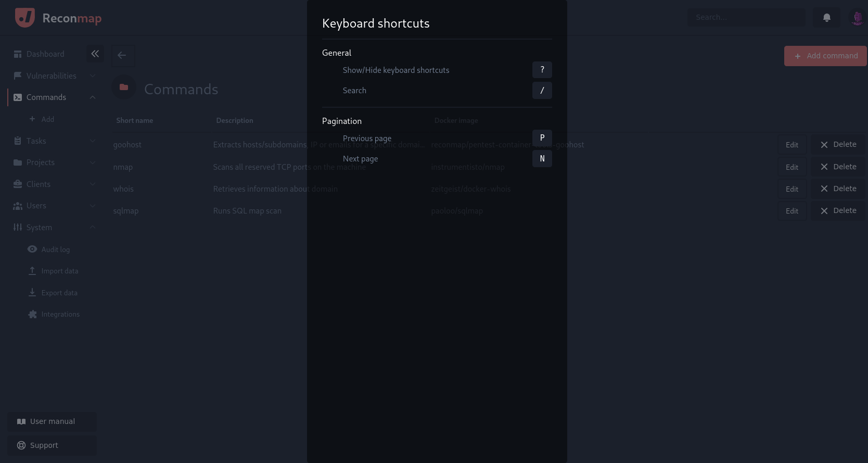Click the / shortcut key badge
Image resolution: width=868 pixels, height=463 pixels.
tap(542, 91)
